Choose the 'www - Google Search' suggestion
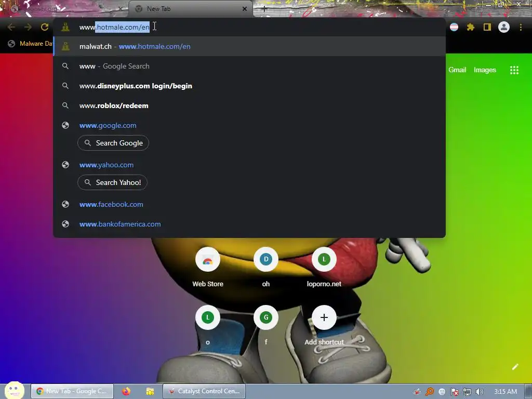 [249, 66]
